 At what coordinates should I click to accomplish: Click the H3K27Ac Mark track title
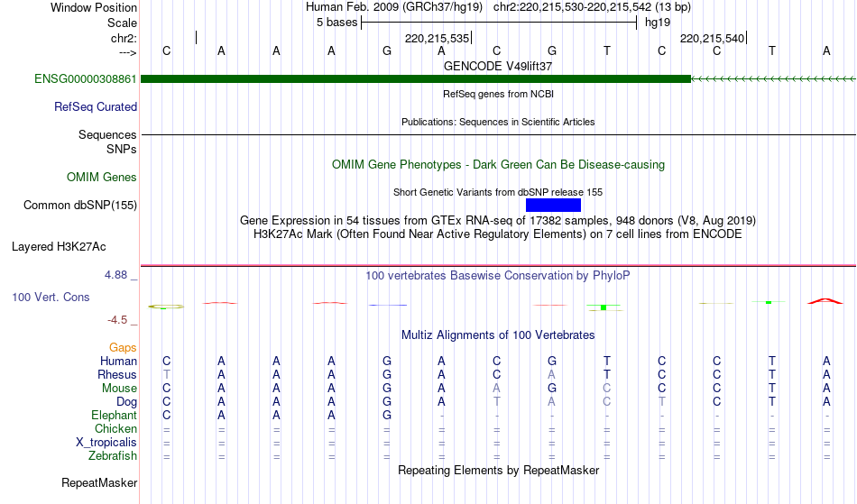pos(498,234)
